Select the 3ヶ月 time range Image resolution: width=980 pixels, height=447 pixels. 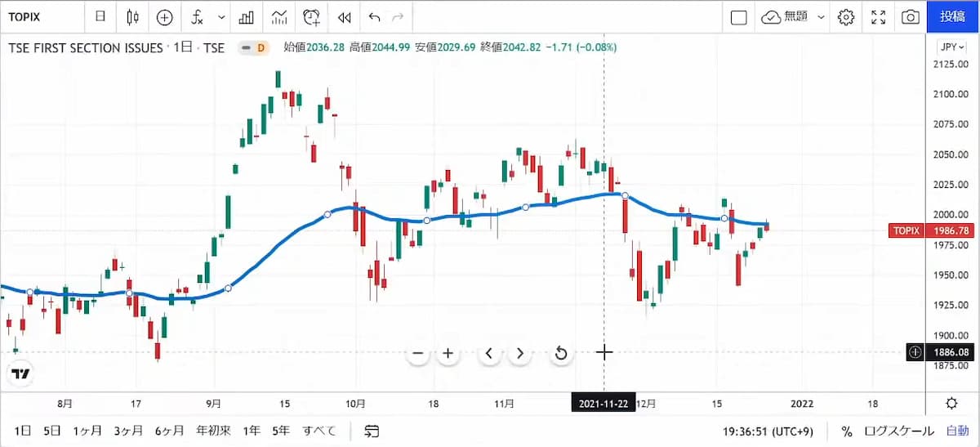pyautogui.click(x=128, y=431)
